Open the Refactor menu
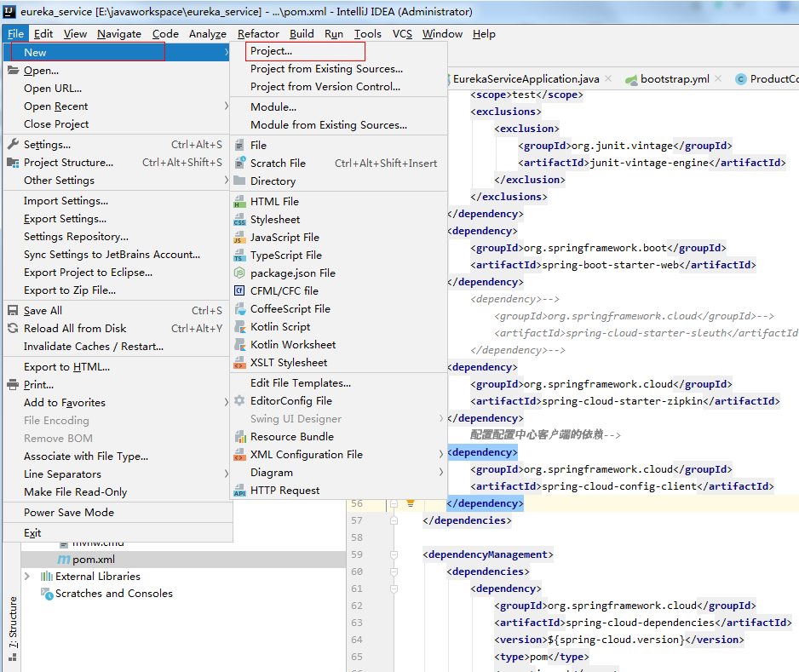Image resolution: width=799 pixels, height=672 pixels. 258,33
